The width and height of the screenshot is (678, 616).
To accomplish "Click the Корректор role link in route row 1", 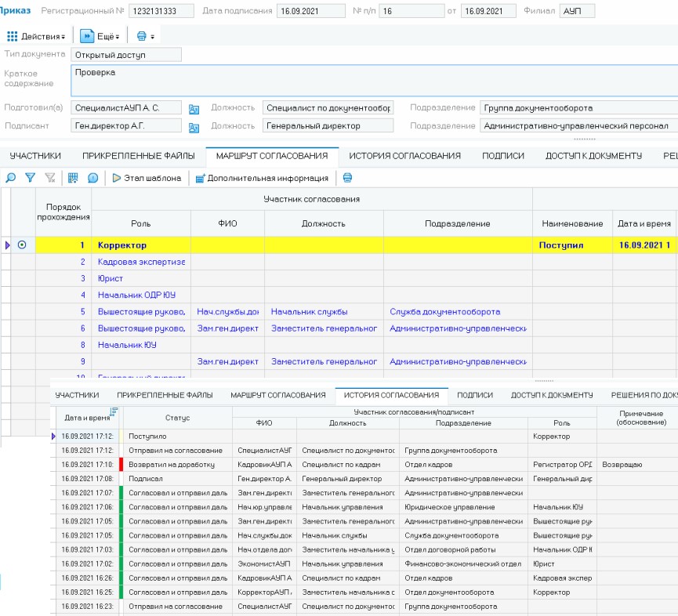I will [x=122, y=245].
